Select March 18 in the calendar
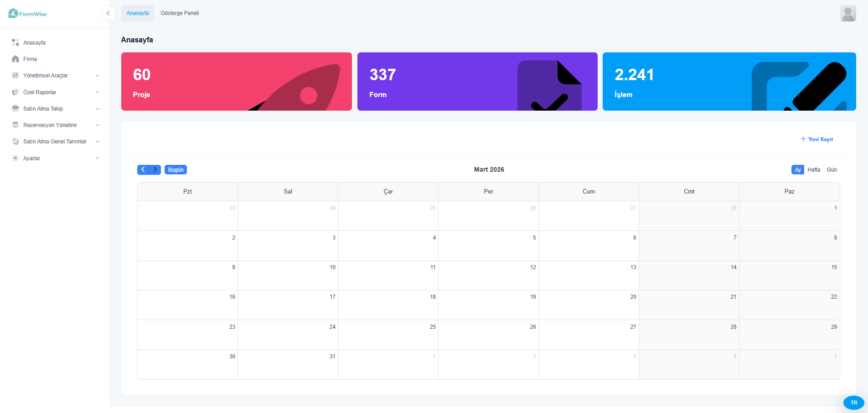Image resolution: width=868 pixels, height=413 pixels. pyautogui.click(x=388, y=305)
